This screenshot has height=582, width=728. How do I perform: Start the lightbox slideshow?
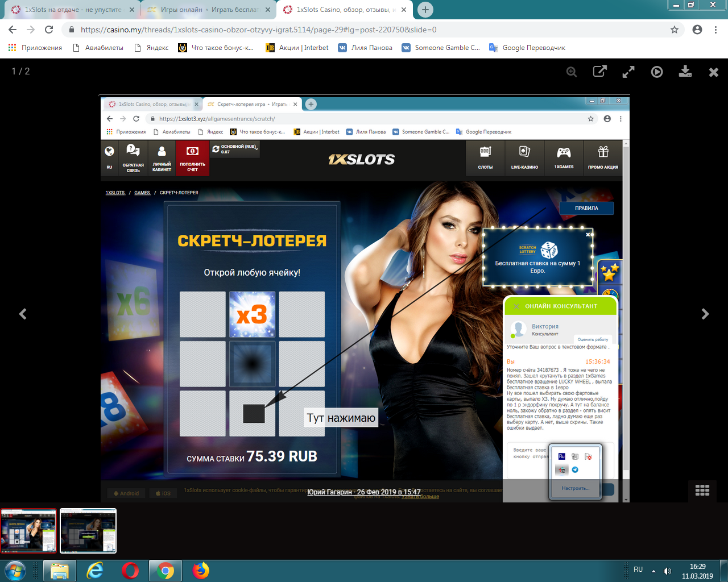[x=657, y=72]
